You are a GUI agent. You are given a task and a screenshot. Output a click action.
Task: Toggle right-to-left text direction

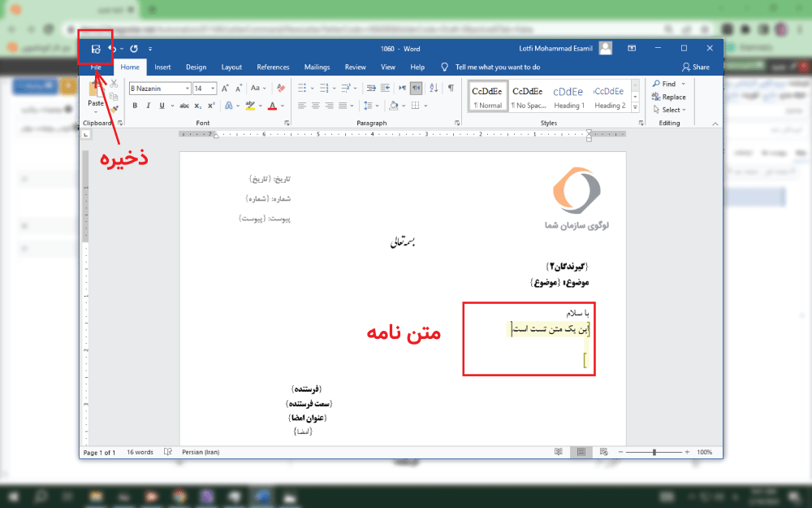point(416,87)
